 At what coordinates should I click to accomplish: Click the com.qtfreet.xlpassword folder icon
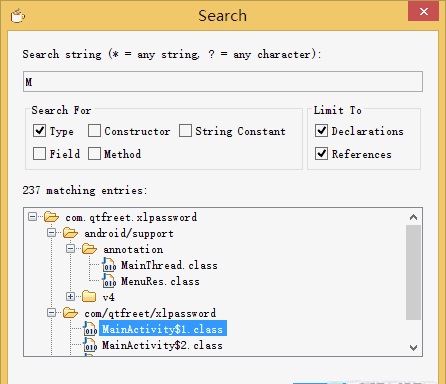tap(51, 217)
